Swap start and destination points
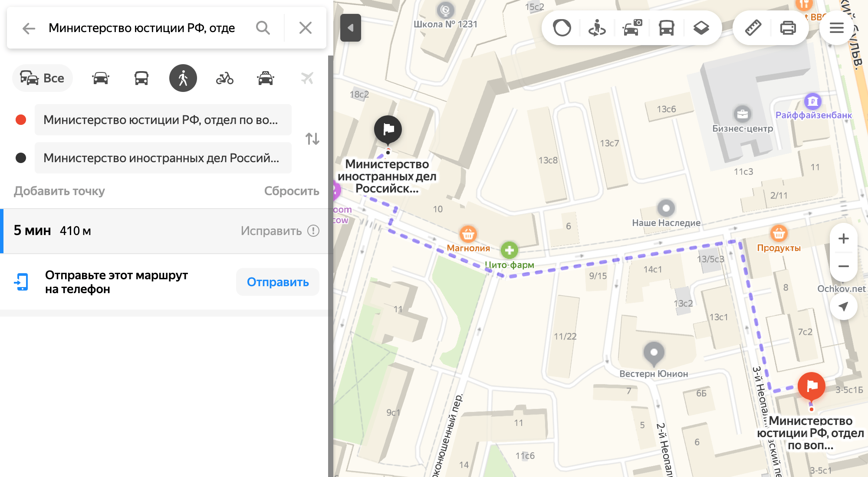 click(312, 139)
